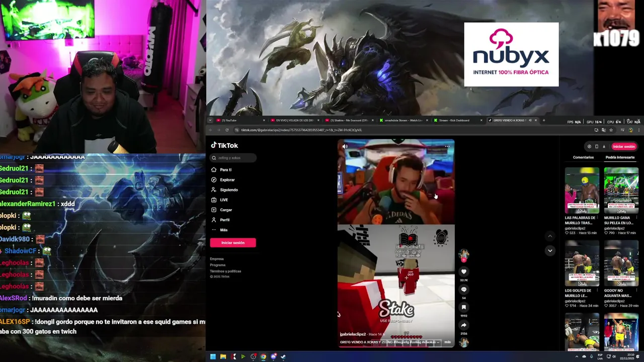This screenshot has width=644, height=362.
Task: Open the spinning music disc at video bottom
Action: pyautogui.click(x=464, y=342)
